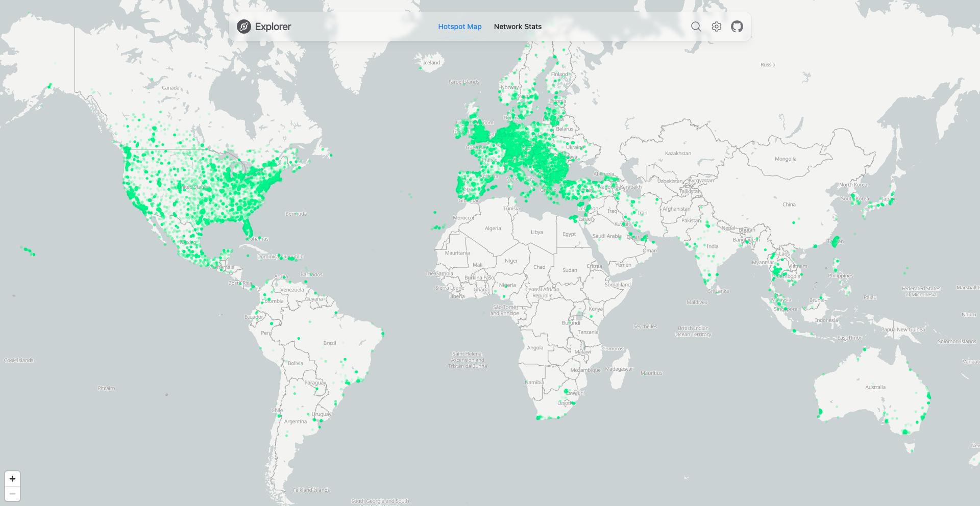Click the China country label
980x506 pixels.
click(x=789, y=205)
